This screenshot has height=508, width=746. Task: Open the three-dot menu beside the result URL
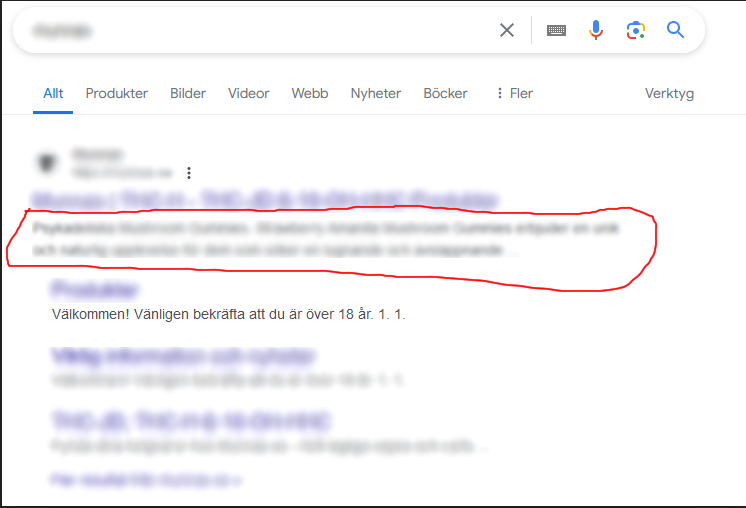[189, 173]
